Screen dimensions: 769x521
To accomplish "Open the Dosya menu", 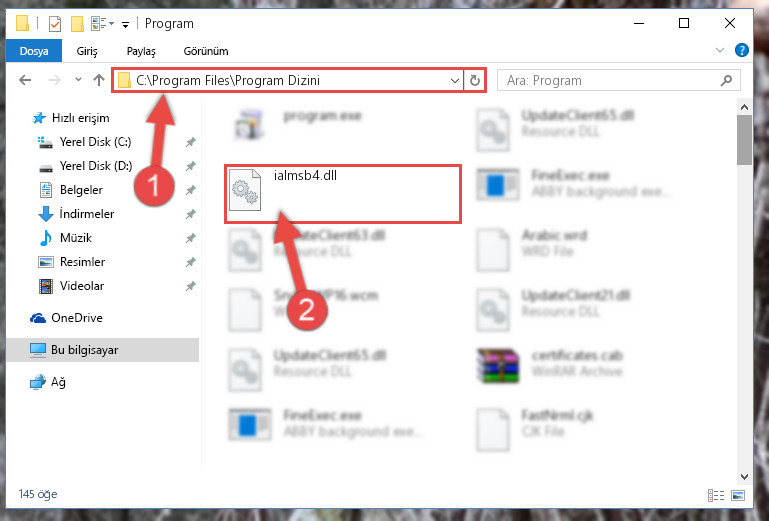I will (34, 51).
